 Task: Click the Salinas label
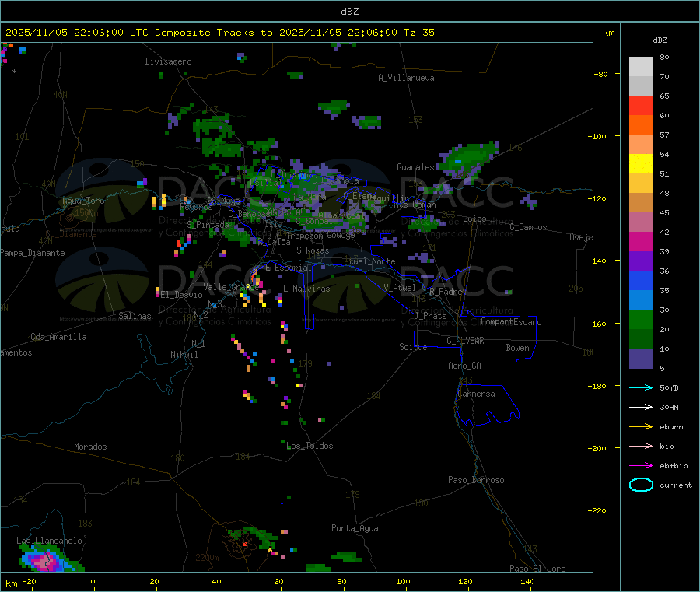135,316
